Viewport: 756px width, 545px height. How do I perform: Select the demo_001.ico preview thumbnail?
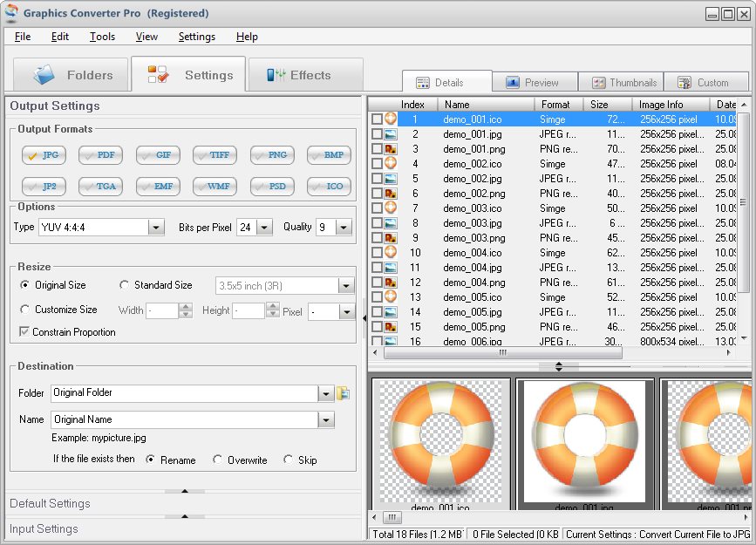point(441,444)
